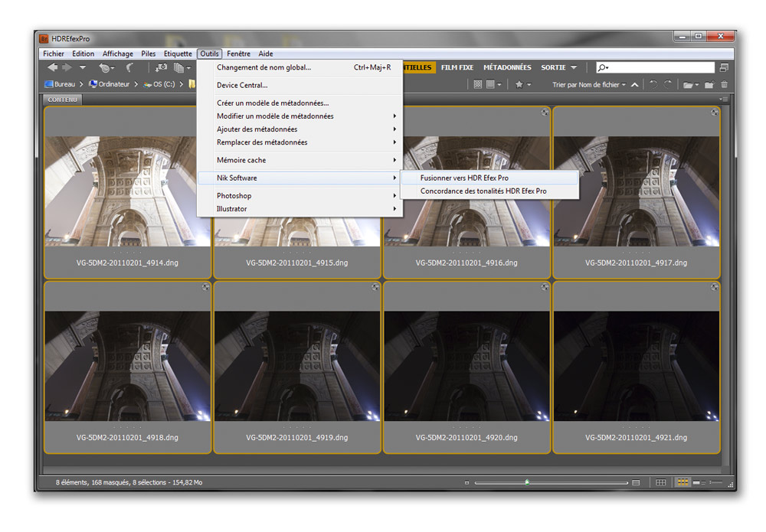
Task: Expand the Illustrator submenu
Action: [x=300, y=209]
